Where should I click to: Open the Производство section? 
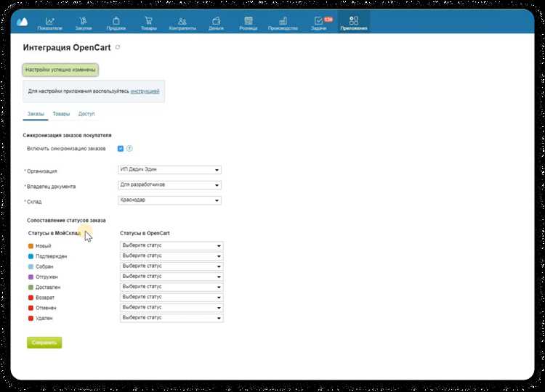283,24
